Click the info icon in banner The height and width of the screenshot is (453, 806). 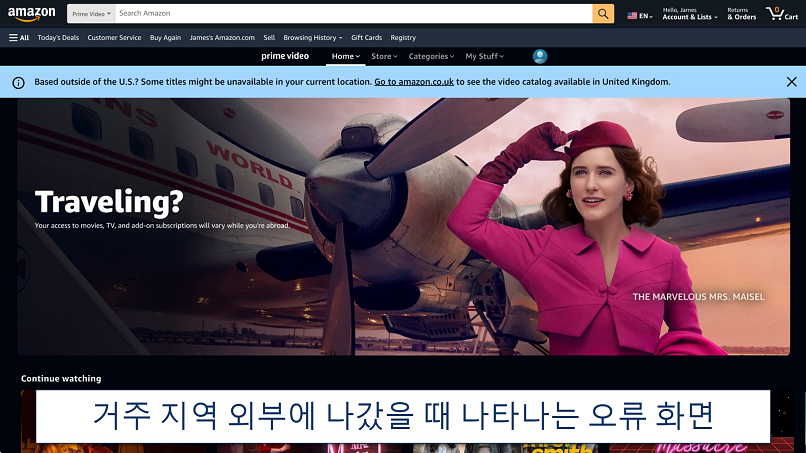pyautogui.click(x=18, y=82)
